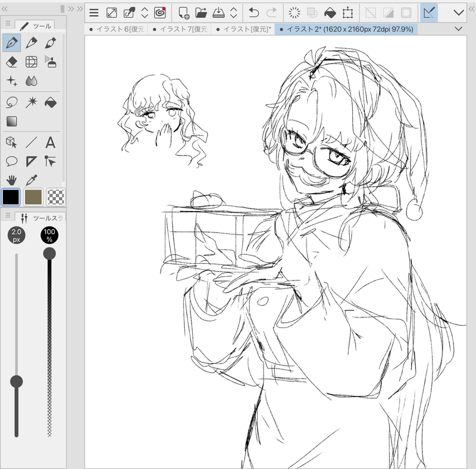
Task: Select the Airbrush spray tool
Action: pos(51,62)
